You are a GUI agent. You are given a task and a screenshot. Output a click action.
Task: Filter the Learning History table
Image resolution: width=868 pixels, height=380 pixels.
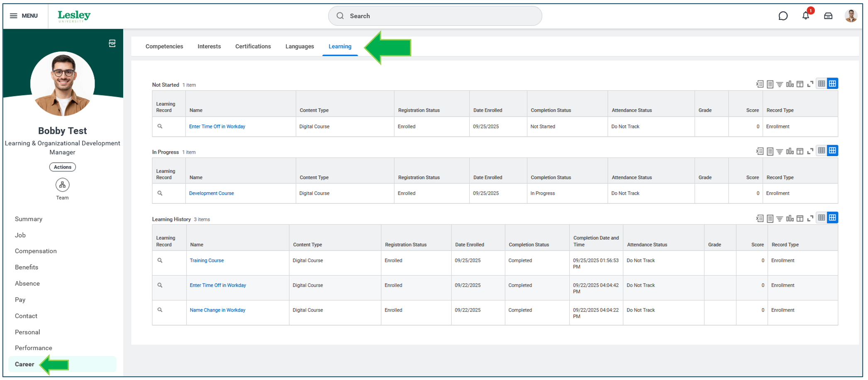pos(780,218)
